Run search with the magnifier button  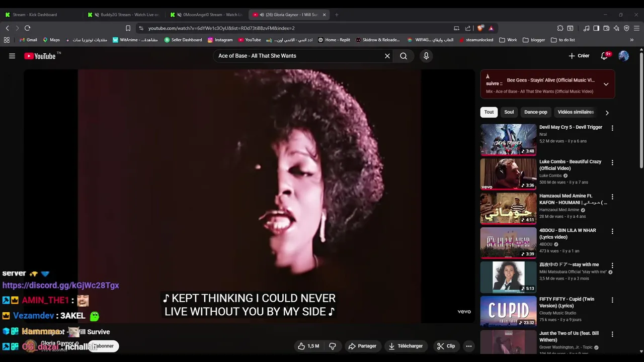(404, 56)
